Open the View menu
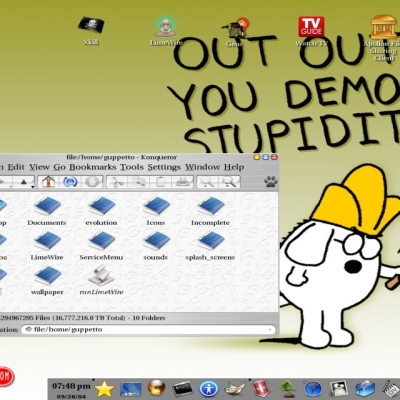400x400 pixels. 39,167
